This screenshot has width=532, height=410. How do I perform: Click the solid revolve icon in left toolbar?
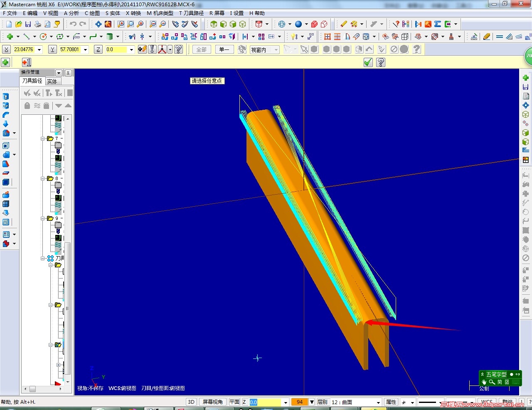pyautogui.click(x=6, y=106)
